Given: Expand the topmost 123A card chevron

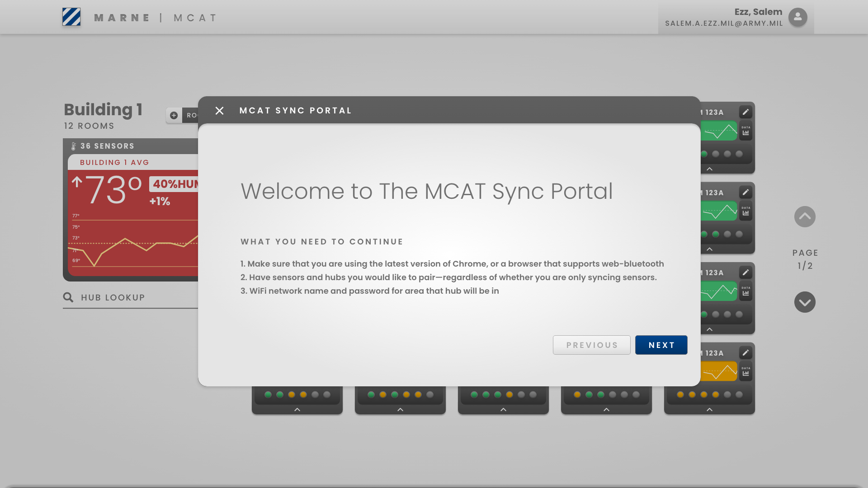Looking at the screenshot, I should pyautogui.click(x=709, y=169).
